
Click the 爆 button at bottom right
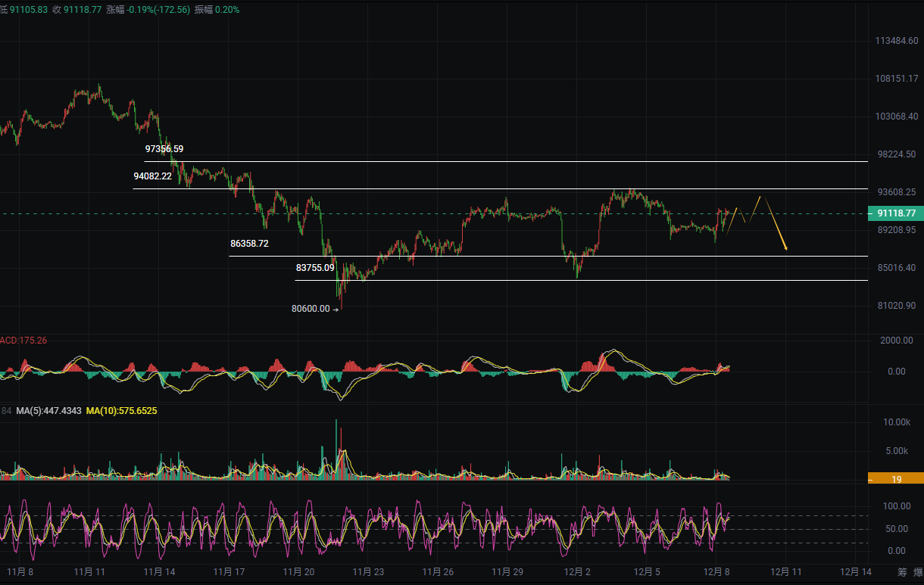[x=918, y=571]
